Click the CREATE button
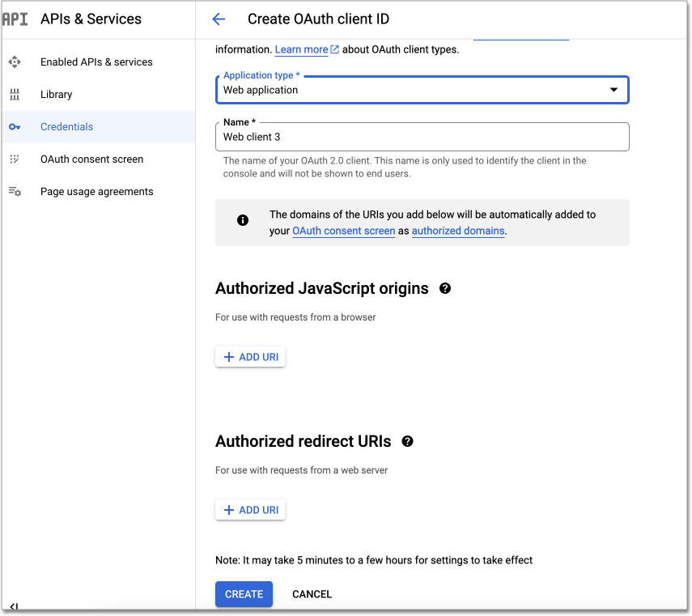The image size is (692, 616). point(244,593)
